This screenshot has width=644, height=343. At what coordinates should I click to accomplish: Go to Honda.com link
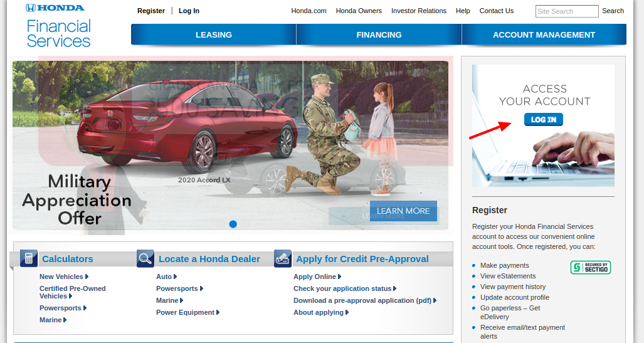[x=309, y=11]
